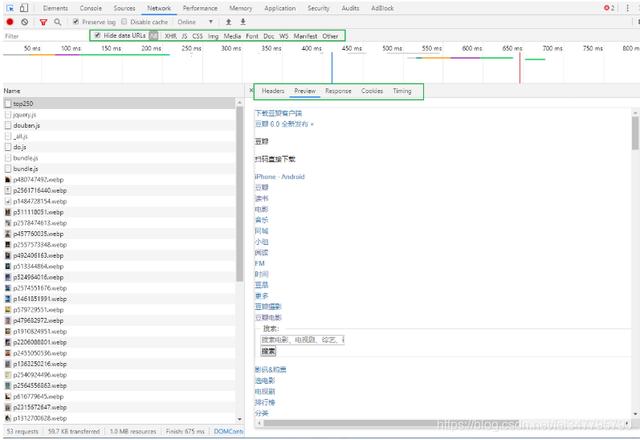Click the export HAR download arrow
This screenshot has height=440, width=640.
click(243, 21)
